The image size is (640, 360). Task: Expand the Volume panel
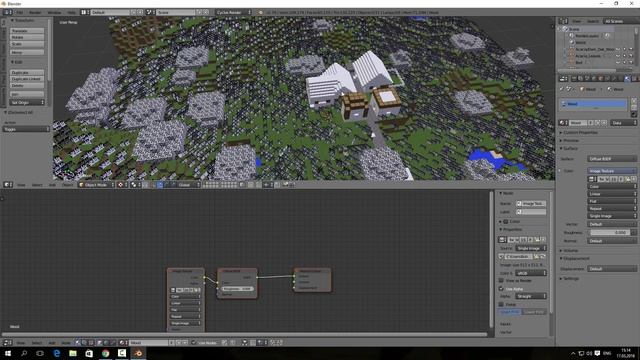click(570, 250)
